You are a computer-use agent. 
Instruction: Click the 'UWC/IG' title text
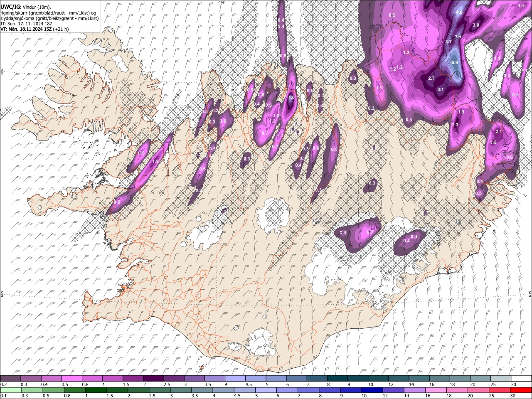point(10,7)
